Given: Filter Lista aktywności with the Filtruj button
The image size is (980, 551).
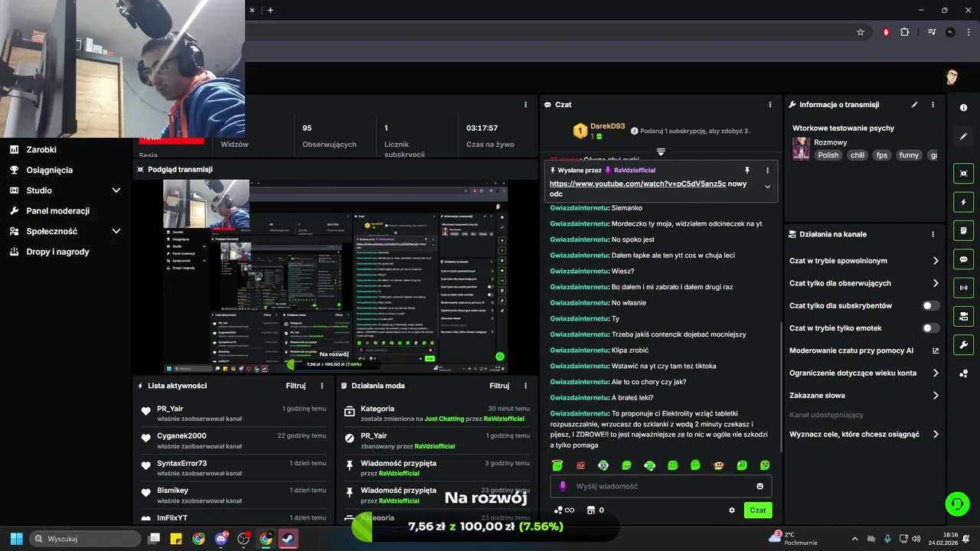Looking at the screenshot, I should (296, 386).
